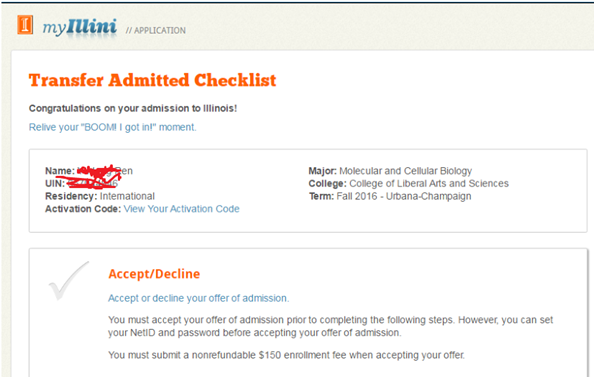Click the redacted Name field
This screenshot has width=594, height=377.
point(89,171)
